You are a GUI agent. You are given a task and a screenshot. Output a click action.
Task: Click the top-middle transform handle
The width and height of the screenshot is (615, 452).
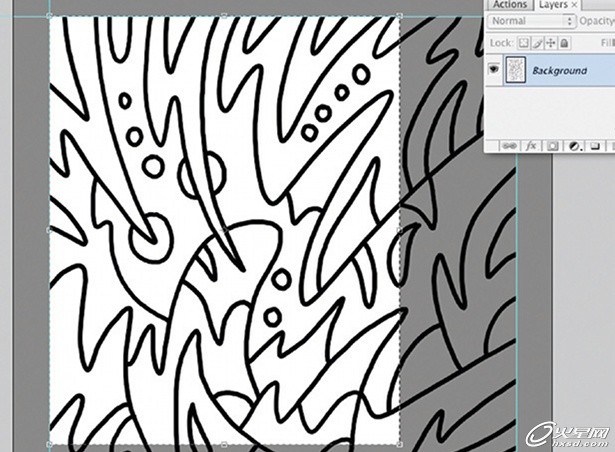tap(224, 16)
